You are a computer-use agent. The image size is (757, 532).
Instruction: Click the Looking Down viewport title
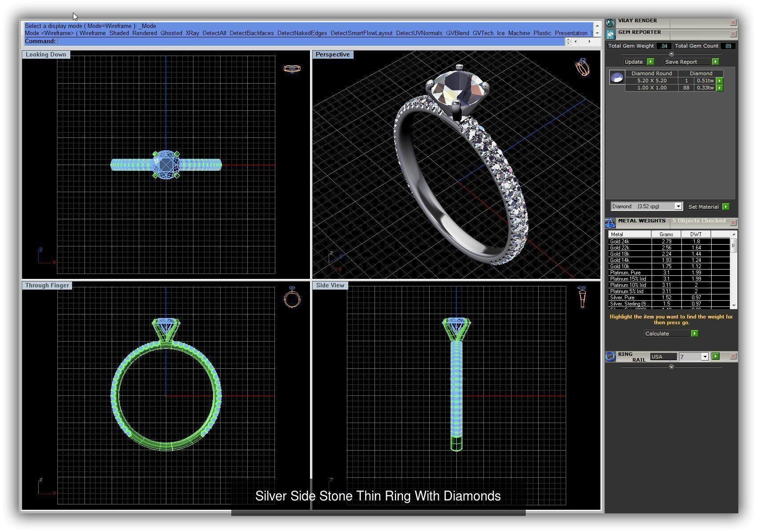click(x=46, y=54)
